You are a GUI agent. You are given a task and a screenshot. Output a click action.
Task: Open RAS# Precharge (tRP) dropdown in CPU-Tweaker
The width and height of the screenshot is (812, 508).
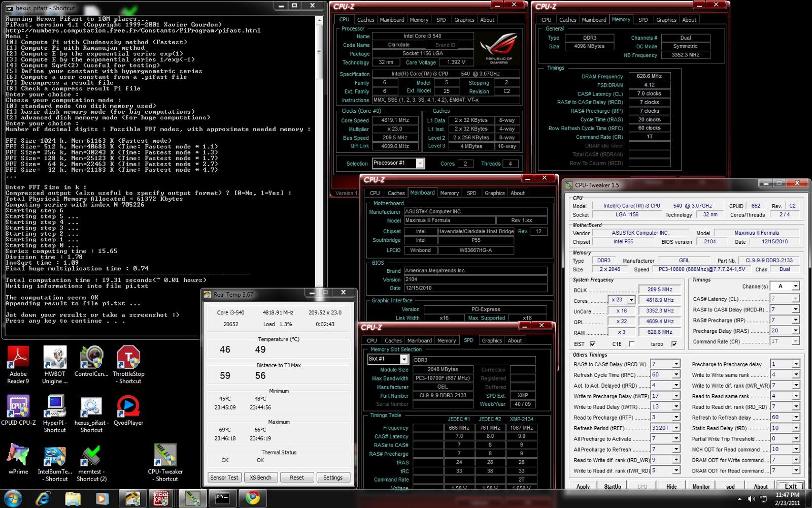tap(795, 320)
